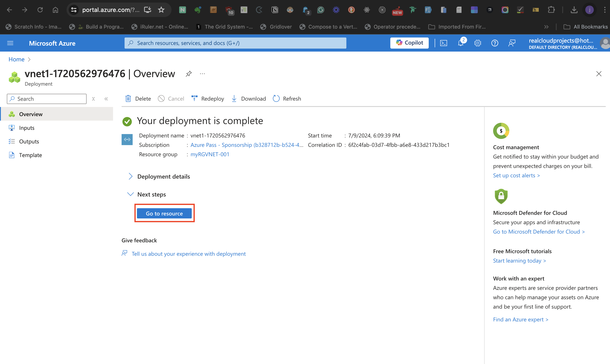Viewport: 610px width, 364px height.
Task: Download the deployment
Action: coord(249,99)
